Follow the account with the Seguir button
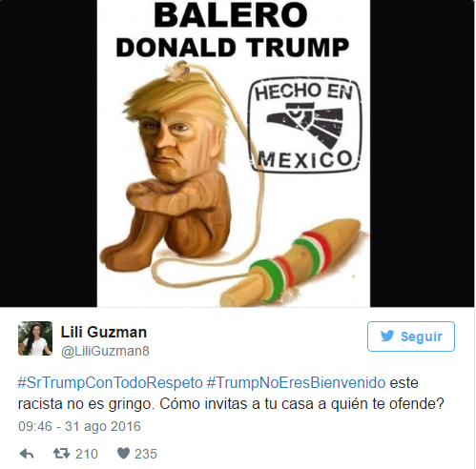476x469 pixels. [411, 336]
